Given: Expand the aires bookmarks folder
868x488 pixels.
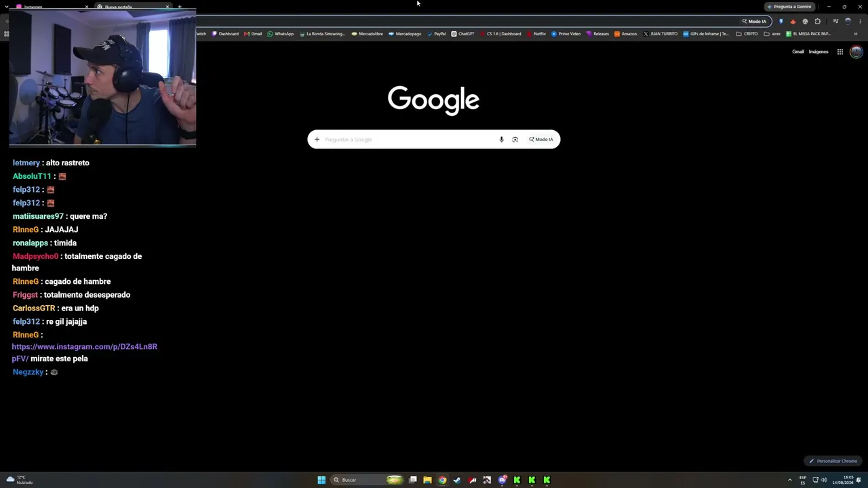Looking at the screenshot, I should [772, 34].
